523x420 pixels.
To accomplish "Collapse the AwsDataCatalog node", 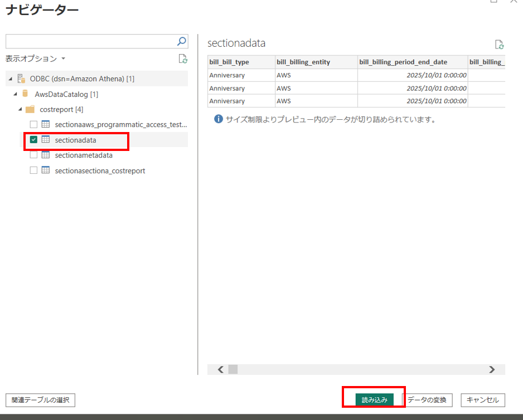I will 16,94.
